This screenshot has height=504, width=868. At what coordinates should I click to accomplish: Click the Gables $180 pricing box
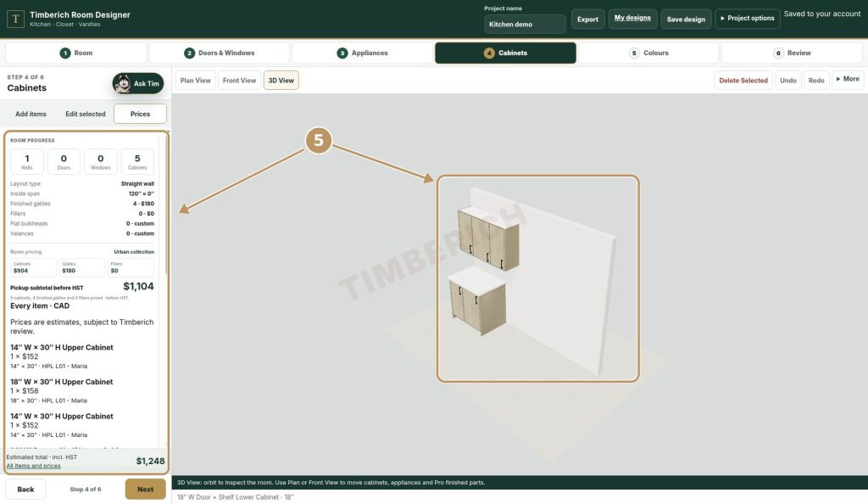tap(82, 267)
